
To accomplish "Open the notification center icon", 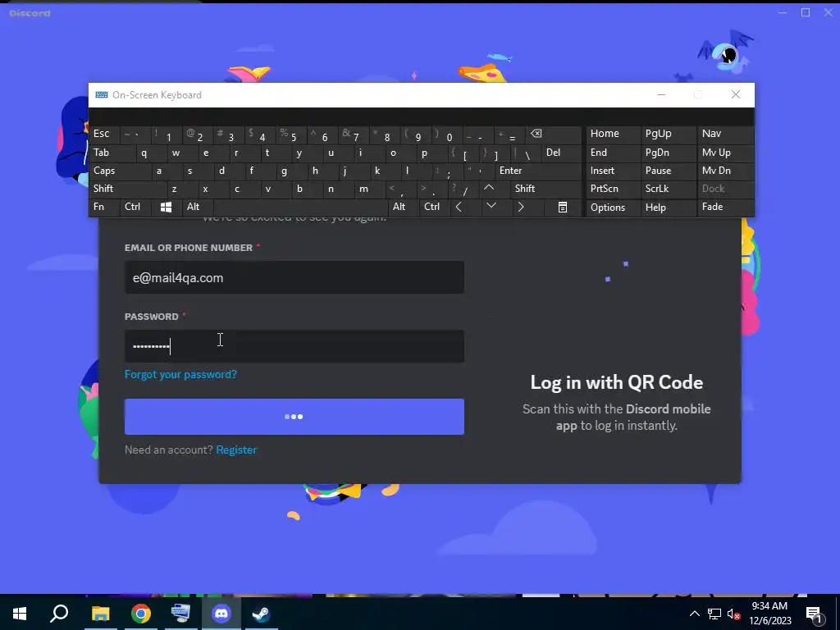I will click(815, 614).
